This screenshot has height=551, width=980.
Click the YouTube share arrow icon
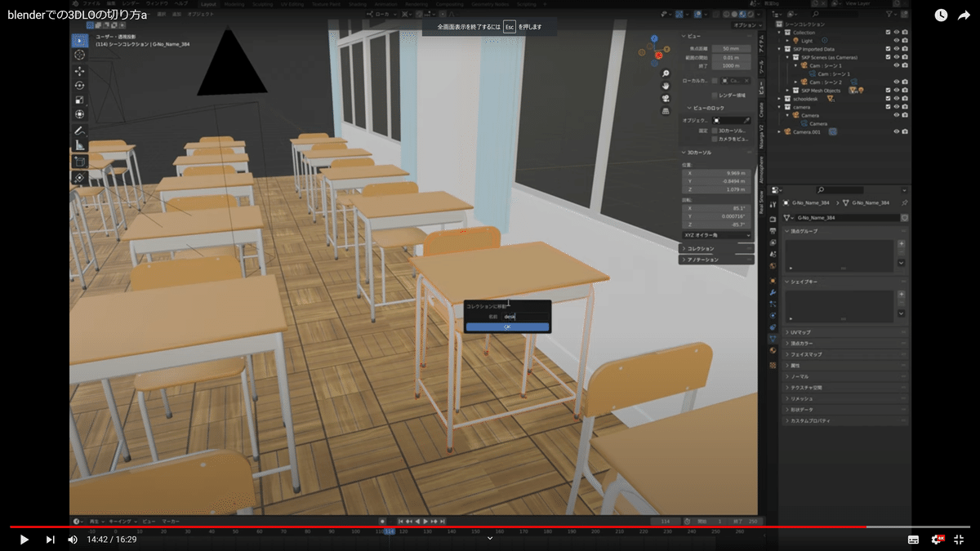[964, 16]
